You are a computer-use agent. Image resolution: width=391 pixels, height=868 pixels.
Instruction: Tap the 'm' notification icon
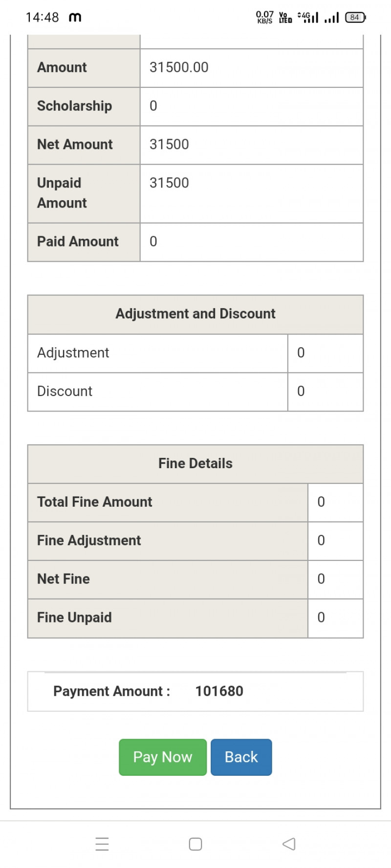[75, 18]
